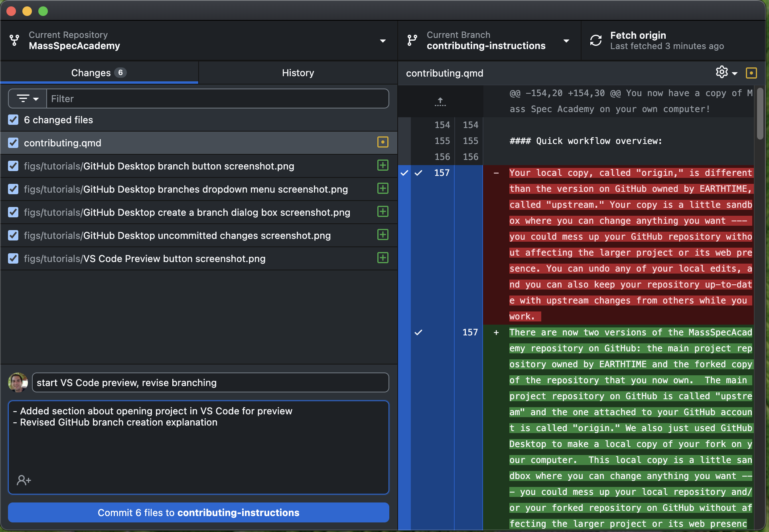Click the diff pane vertical scrollbar

pyautogui.click(x=760, y=114)
